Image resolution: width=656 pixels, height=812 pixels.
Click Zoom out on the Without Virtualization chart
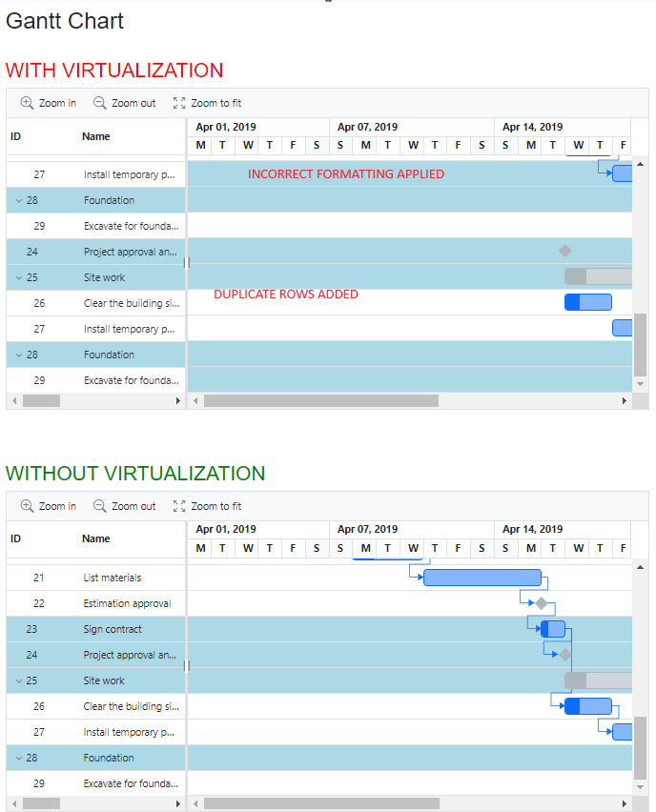(x=124, y=506)
